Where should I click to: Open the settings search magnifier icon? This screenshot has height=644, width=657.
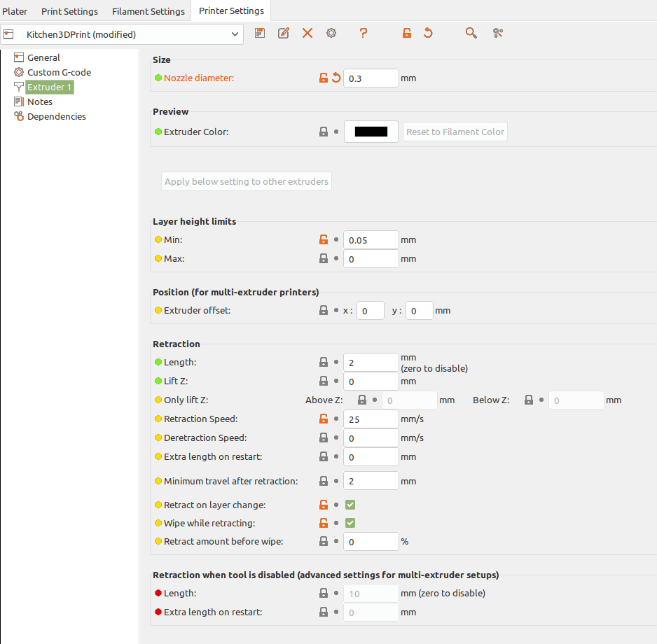click(x=471, y=33)
